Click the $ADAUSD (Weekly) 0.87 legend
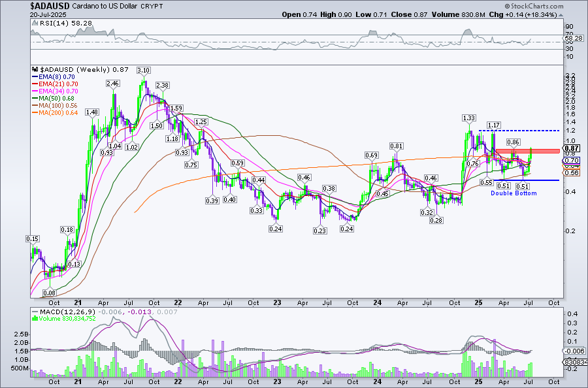 coord(84,70)
